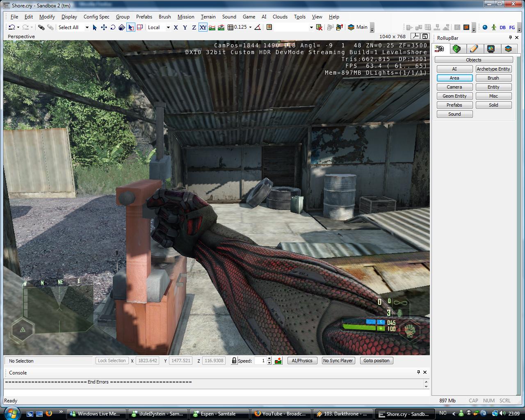525x420 pixels.
Task: Open the Modify menu
Action: (47, 17)
